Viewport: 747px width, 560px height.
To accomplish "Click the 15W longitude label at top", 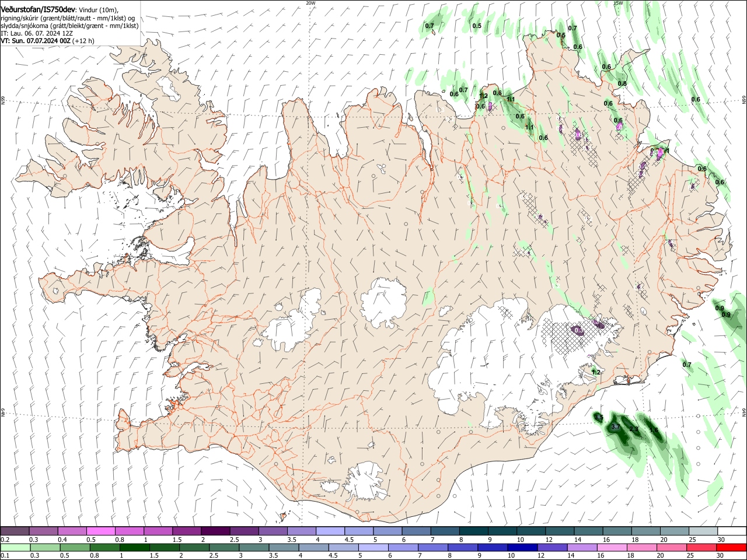I will click(618, 3).
